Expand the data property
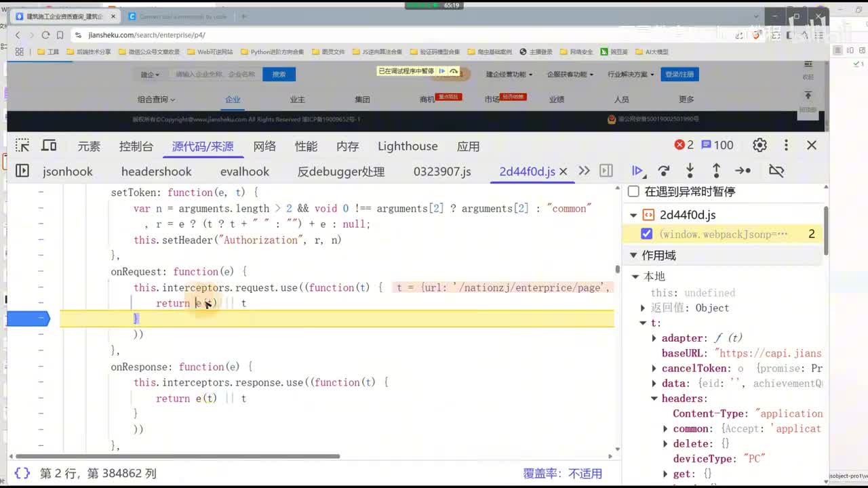 (x=654, y=384)
